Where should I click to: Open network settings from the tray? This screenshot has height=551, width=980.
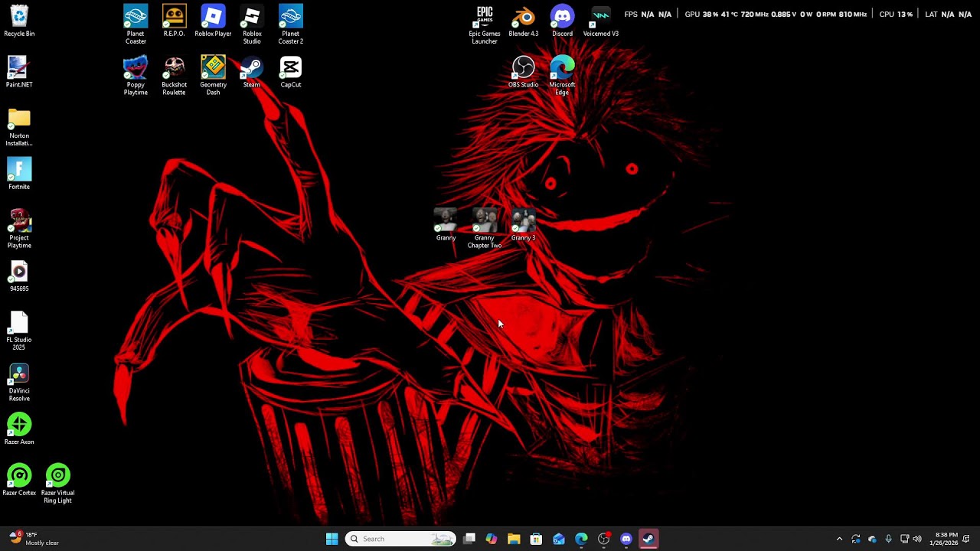tap(904, 539)
